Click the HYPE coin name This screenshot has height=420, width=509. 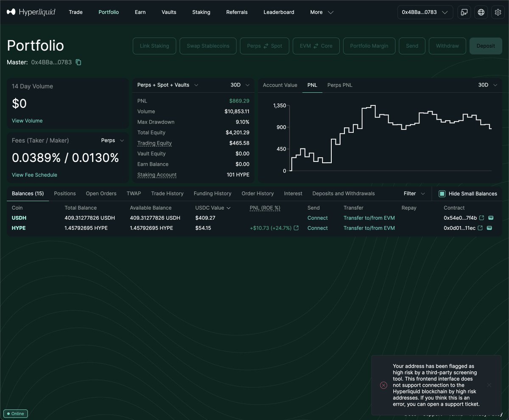19,228
